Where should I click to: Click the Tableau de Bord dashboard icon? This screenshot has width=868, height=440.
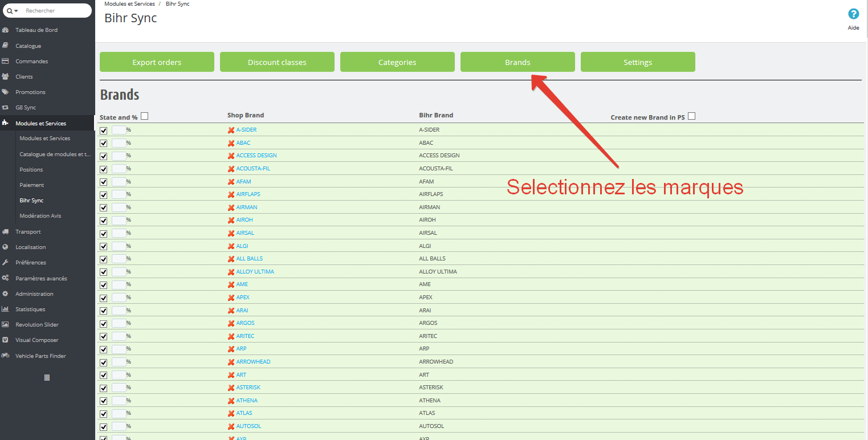point(5,30)
